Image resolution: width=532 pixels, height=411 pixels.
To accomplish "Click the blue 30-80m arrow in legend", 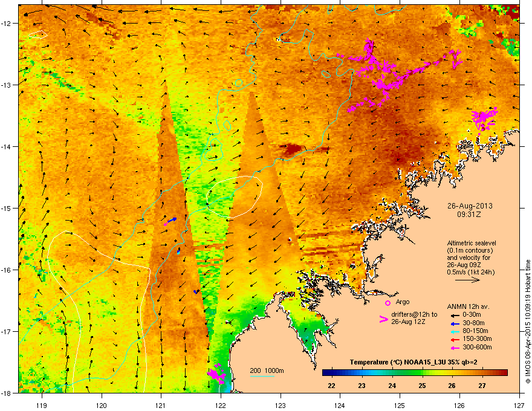I will [455, 323].
